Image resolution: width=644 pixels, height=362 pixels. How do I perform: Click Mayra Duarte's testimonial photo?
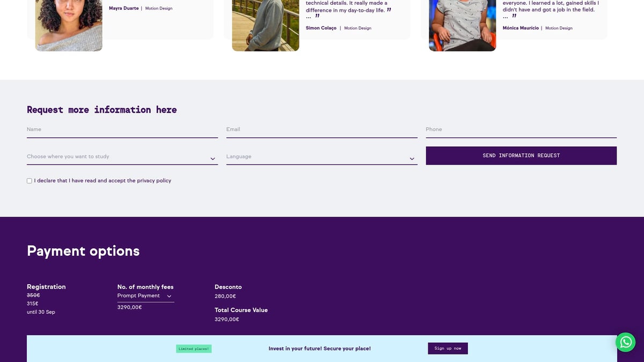[x=69, y=24]
